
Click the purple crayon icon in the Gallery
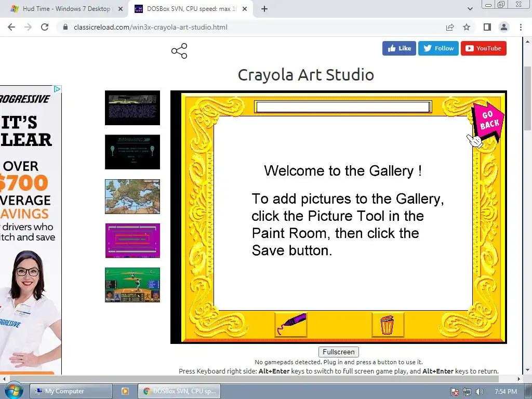coord(291,324)
